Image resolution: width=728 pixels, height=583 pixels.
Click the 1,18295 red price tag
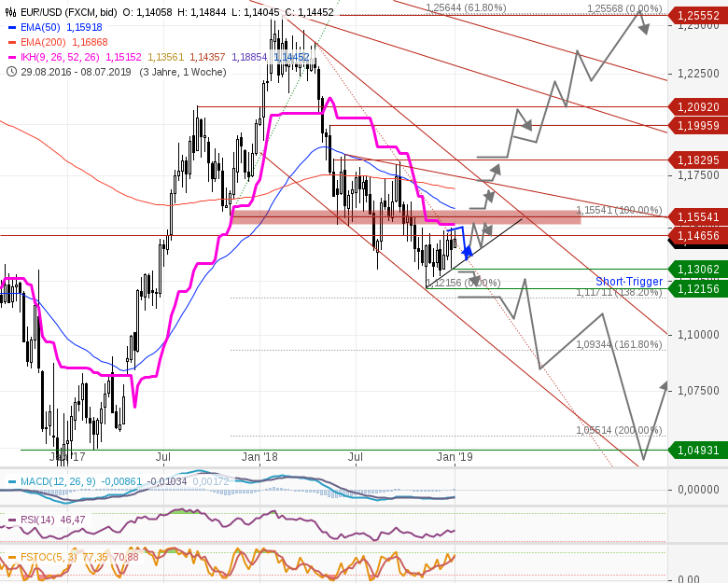[698, 160]
